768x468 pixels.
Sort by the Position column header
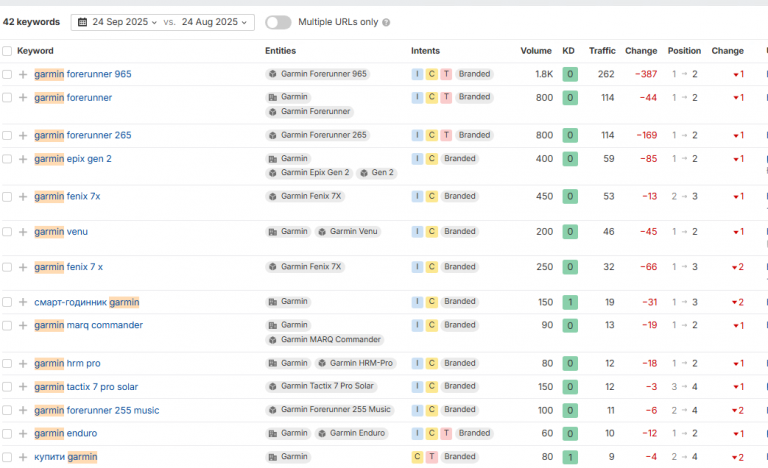pos(684,51)
